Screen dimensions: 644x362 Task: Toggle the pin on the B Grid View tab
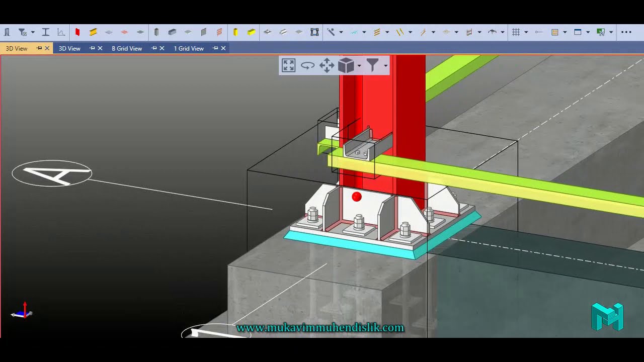[154, 48]
